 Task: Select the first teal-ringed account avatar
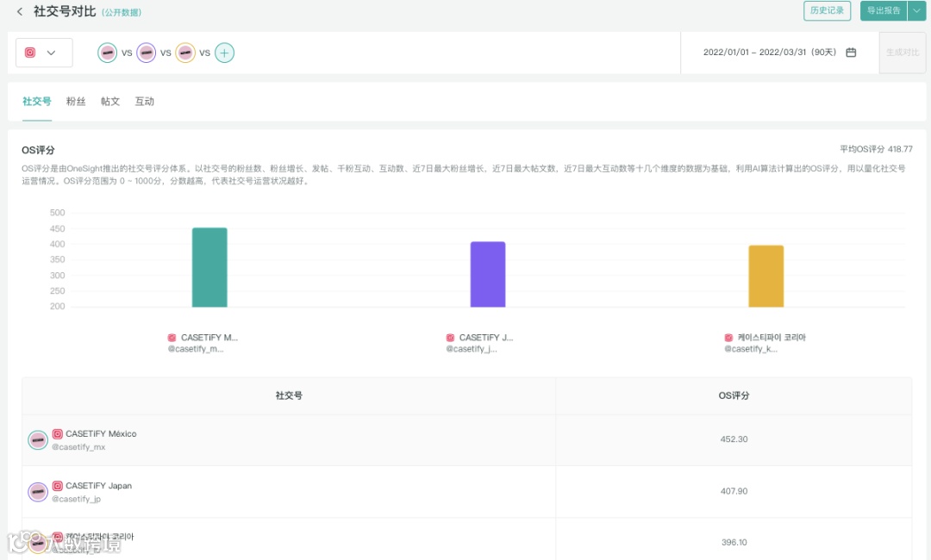[x=108, y=53]
